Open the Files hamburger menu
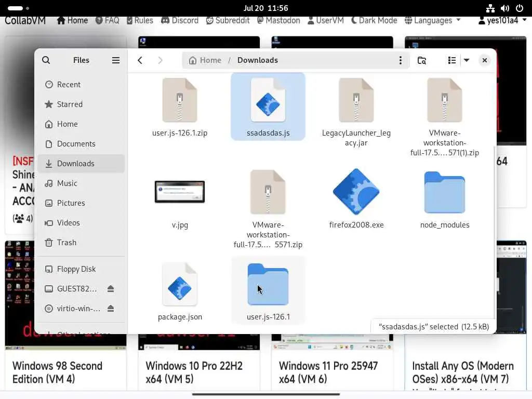 (x=116, y=60)
